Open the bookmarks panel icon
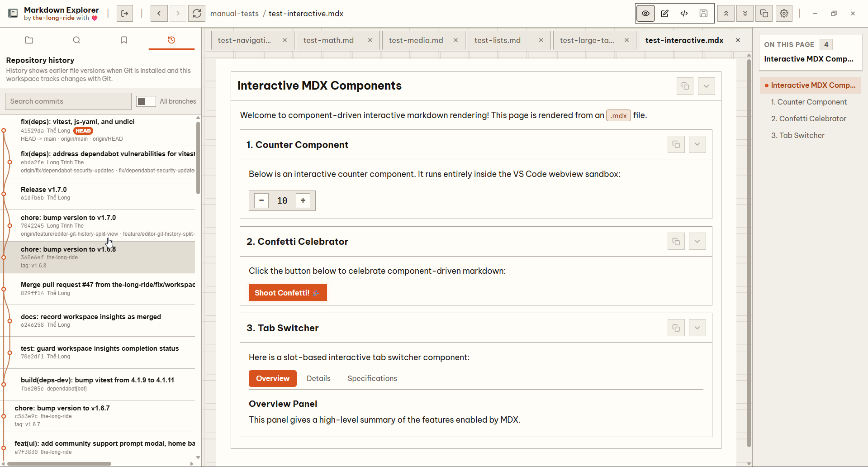 [x=124, y=40]
